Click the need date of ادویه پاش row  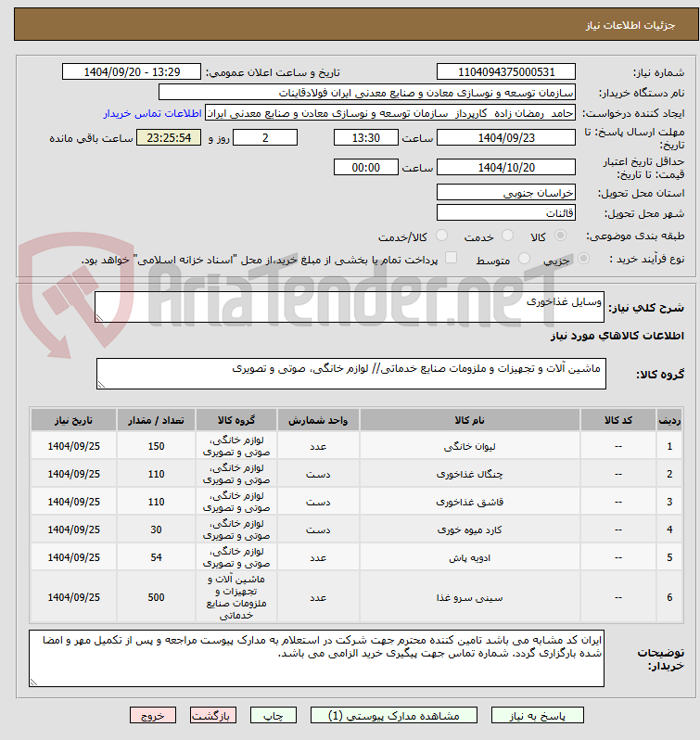click(x=73, y=557)
